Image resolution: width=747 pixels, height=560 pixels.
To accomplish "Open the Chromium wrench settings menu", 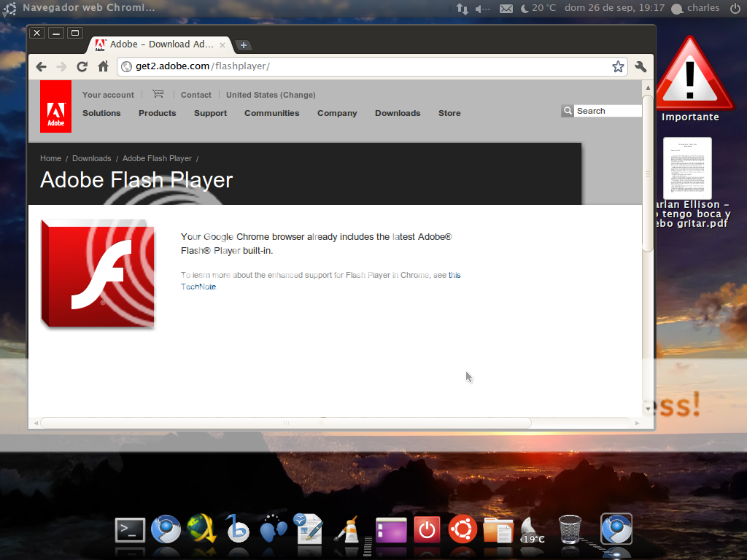I will 640,66.
